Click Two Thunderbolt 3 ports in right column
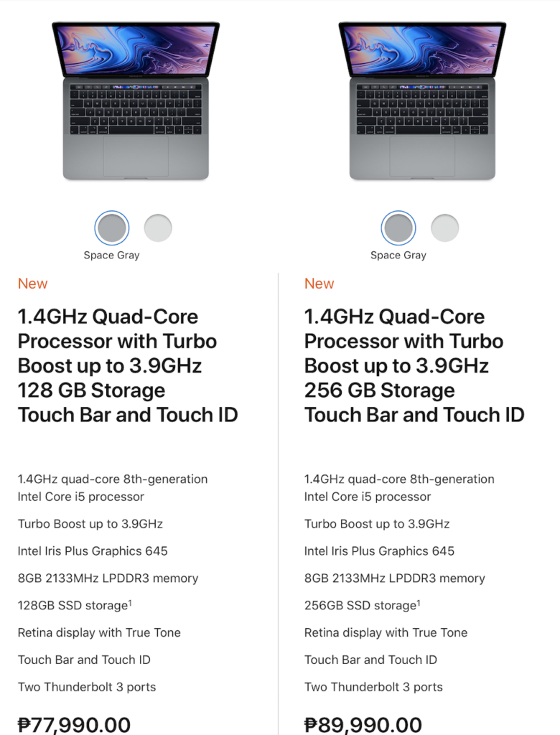Viewport: 560px width, 735px height. 373,687
